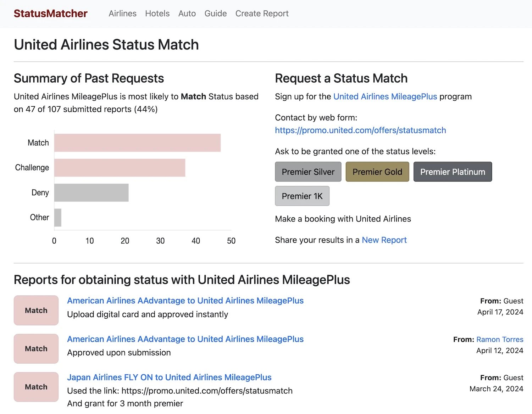Go to the Hotels section
The height and width of the screenshot is (414, 532).
click(x=157, y=13)
